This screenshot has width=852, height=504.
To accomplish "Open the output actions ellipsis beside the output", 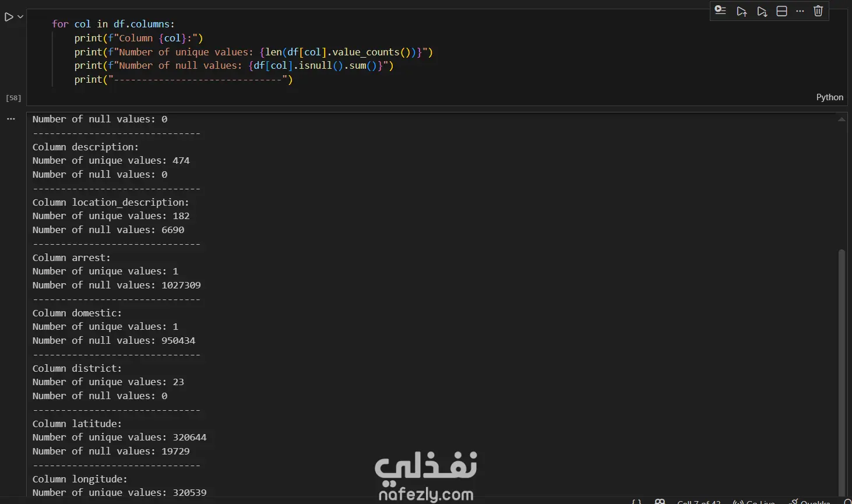I will (x=11, y=119).
